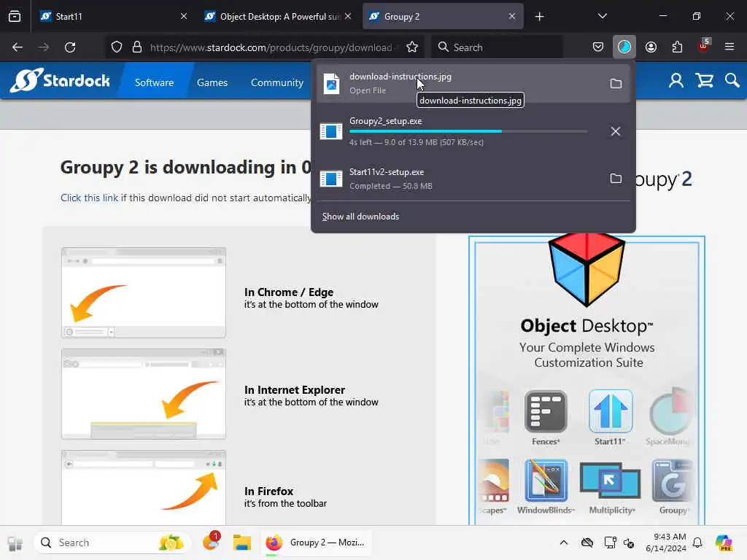Click the Multiplicity app icon
This screenshot has height=560, width=747.
611,481
